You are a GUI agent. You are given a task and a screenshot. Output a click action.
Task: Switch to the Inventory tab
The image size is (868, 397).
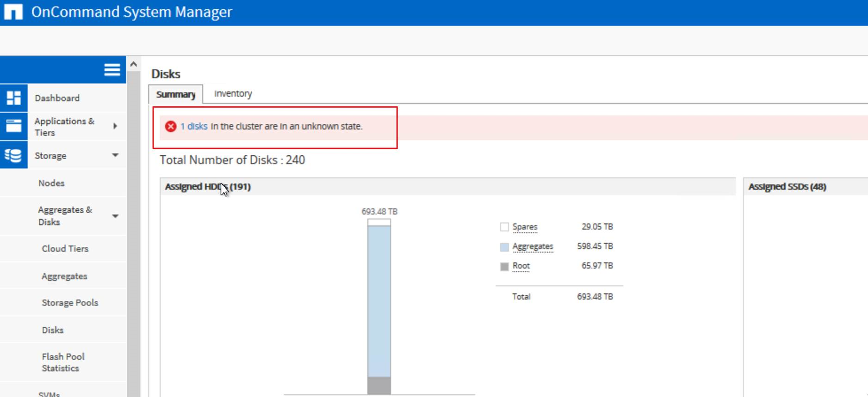233,94
